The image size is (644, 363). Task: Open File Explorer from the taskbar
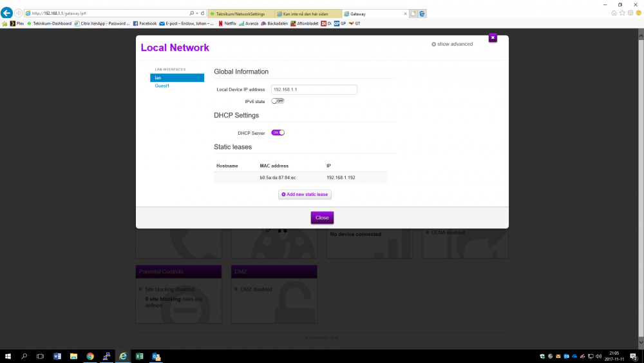[73, 357]
